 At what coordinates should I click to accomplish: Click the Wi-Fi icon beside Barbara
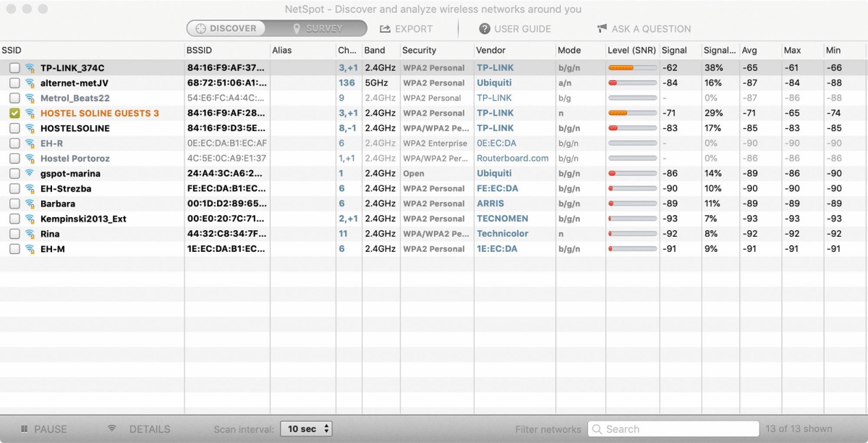click(30, 204)
